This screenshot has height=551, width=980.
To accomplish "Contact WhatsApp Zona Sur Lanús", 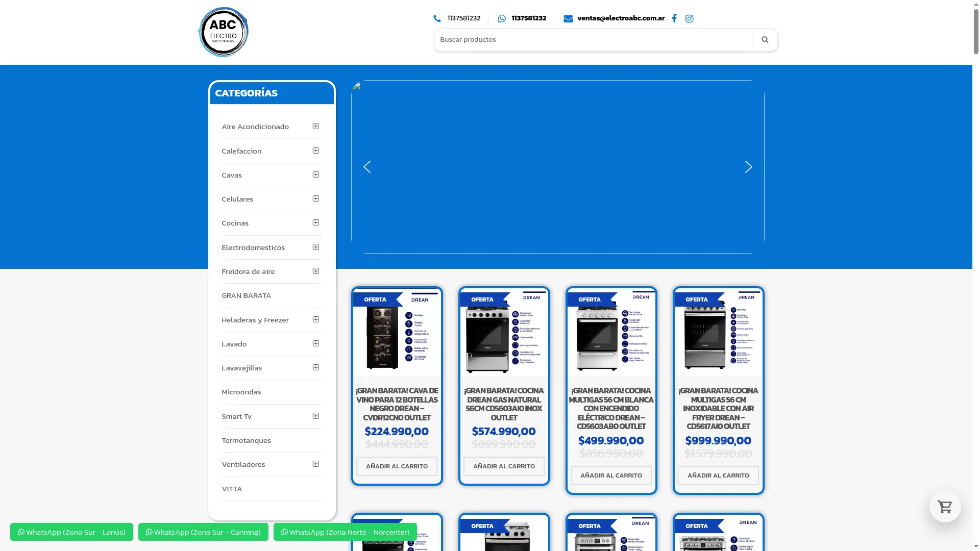I will click(x=71, y=532).
